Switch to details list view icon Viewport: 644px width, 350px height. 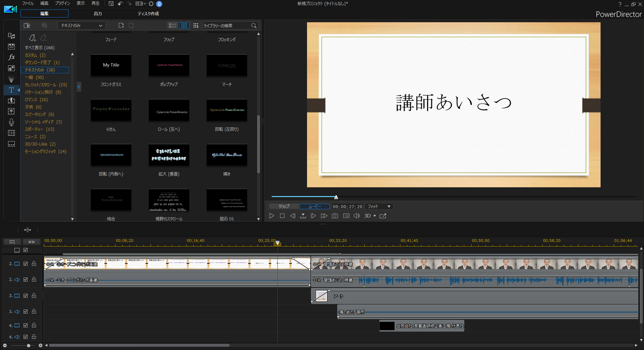click(x=173, y=26)
